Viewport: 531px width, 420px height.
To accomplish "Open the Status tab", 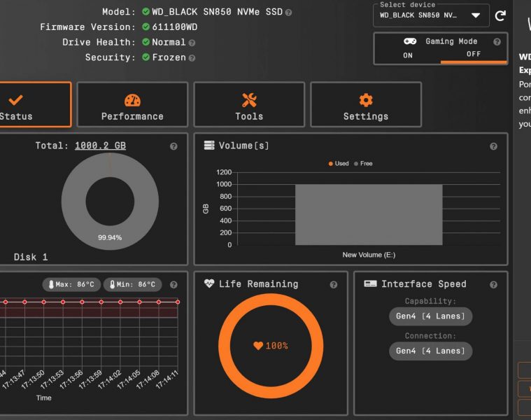I will [x=35, y=104].
